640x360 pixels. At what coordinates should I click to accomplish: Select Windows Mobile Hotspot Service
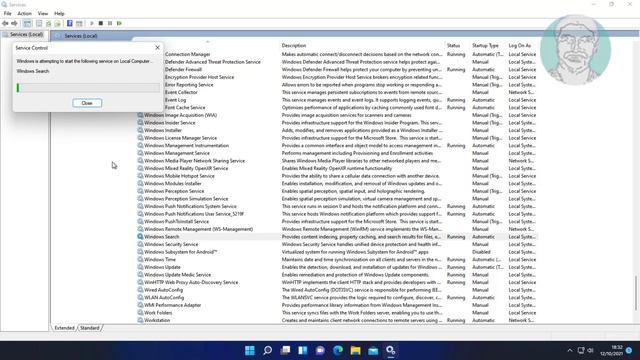pos(337,176)
